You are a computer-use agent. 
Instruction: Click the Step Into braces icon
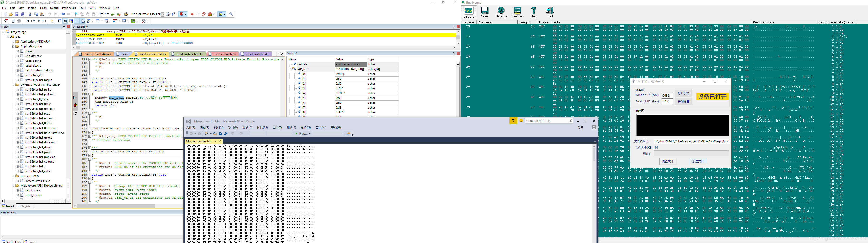click(x=27, y=21)
